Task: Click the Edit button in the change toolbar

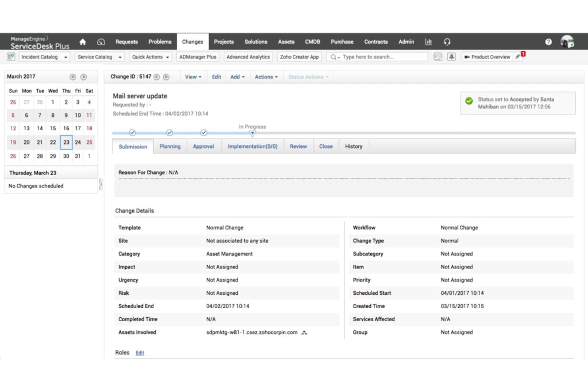Action: click(x=217, y=77)
